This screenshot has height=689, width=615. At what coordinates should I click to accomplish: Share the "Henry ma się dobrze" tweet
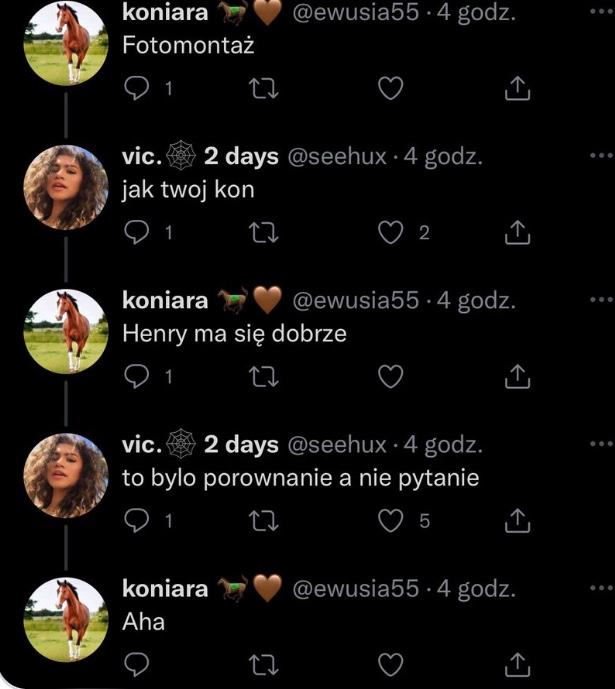[x=516, y=376]
